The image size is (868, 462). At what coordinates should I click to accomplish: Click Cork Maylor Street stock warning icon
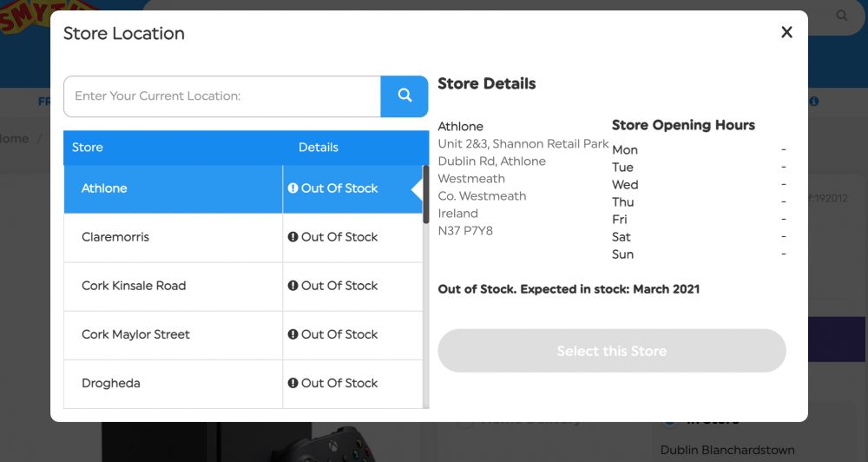pyautogui.click(x=293, y=334)
